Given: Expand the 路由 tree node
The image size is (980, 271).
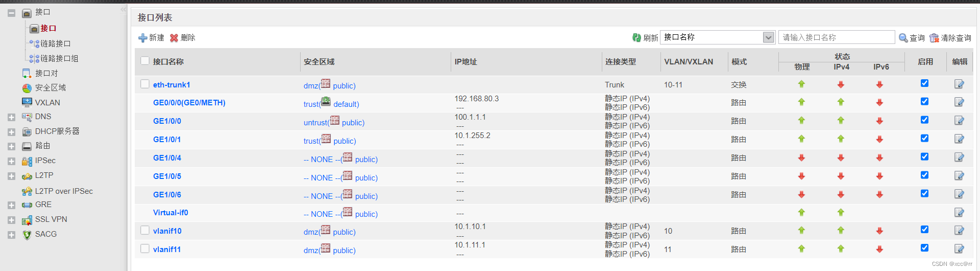Looking at the screenshot, I should [11, 146].
